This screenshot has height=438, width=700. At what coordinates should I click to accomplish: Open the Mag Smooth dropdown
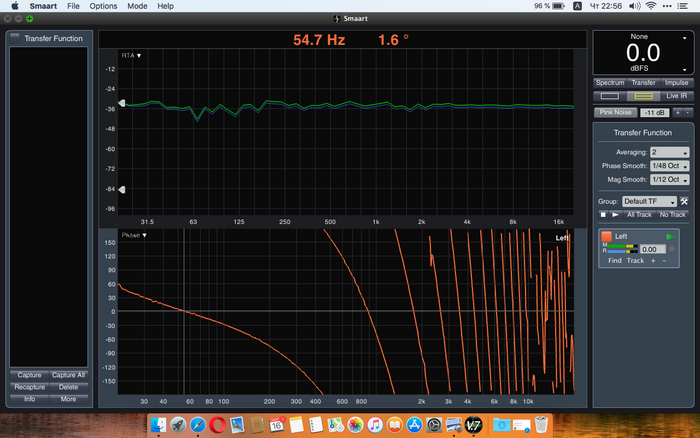coord(668,180)
